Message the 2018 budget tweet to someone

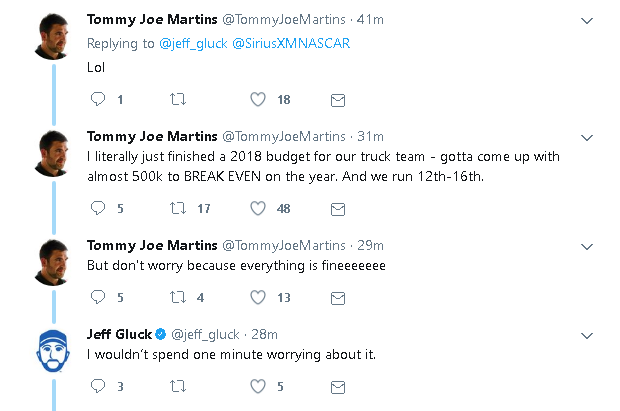click(338, 208)
